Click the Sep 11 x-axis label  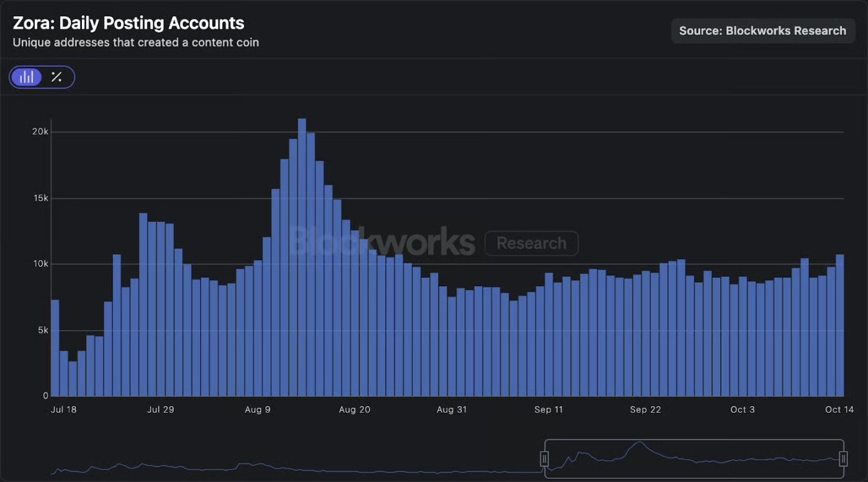(549, 410)
